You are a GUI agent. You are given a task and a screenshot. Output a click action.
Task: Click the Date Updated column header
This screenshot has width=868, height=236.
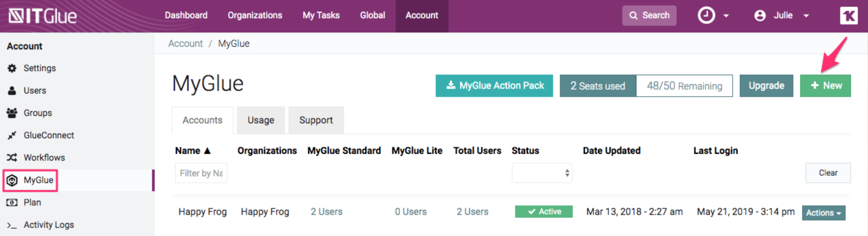click(x=611, y=151)
